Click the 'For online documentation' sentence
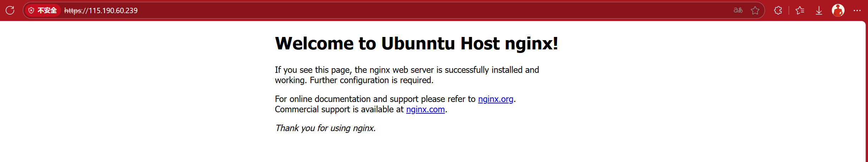 pos(395,99)
